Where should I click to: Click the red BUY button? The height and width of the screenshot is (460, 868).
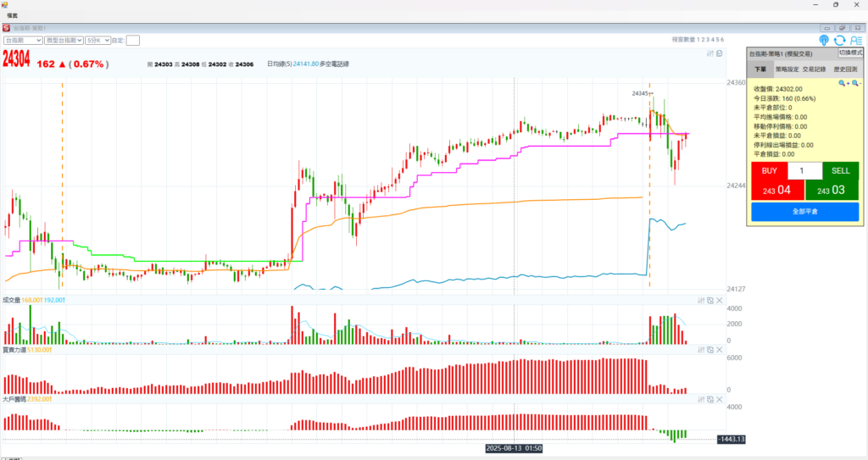[769, 170]
